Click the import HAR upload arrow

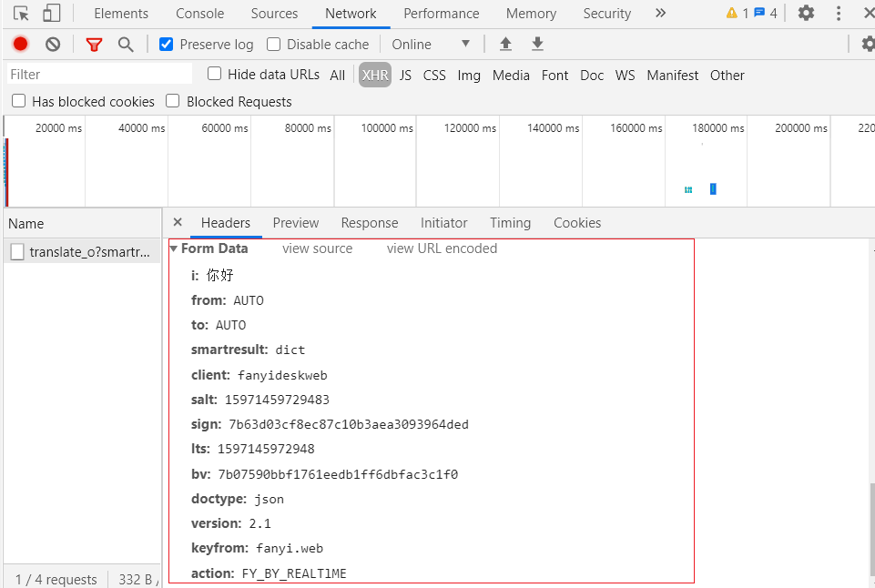point(505,45)
